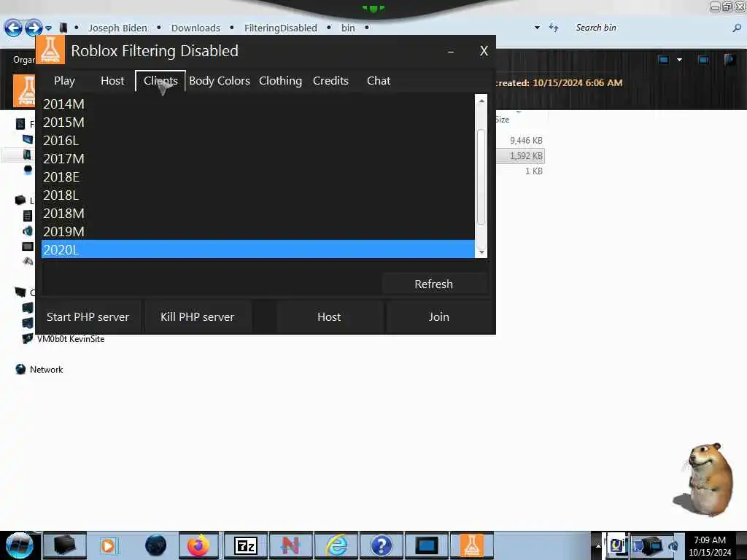Click Joseph Biden in address bar
Screen dimensions: 747x560
[117, 28]
